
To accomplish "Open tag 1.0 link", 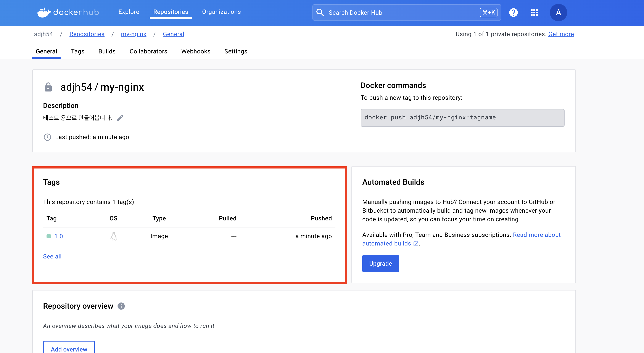I will pos(58,236).
